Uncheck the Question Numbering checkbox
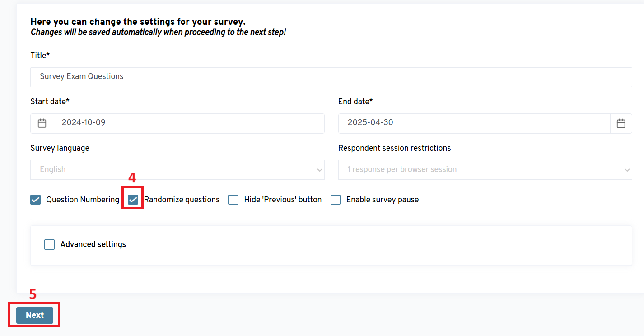This screenshot has height=336, width=644. 36,200
